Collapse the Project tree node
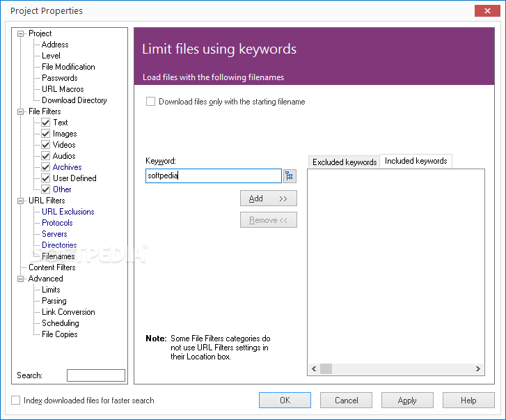Viewport: 506px width, 420px height. [21, 33]
